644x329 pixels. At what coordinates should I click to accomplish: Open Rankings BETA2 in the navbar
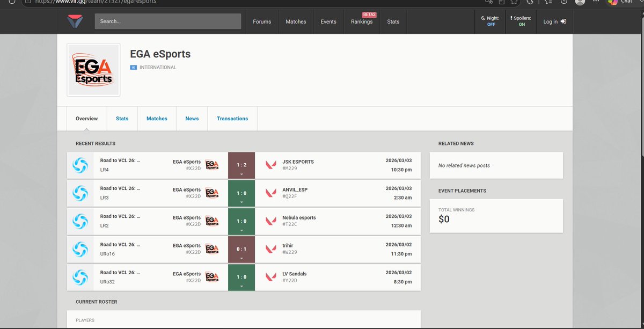click(362, 21)
